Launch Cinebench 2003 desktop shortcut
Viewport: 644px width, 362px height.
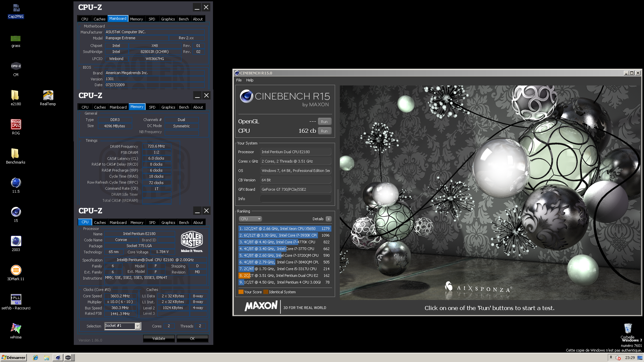coord(16,244)
